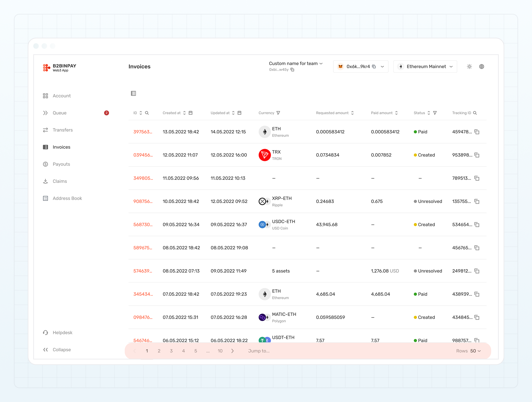
Task: Collapse the left sidebar
Action: click(62, 350)
